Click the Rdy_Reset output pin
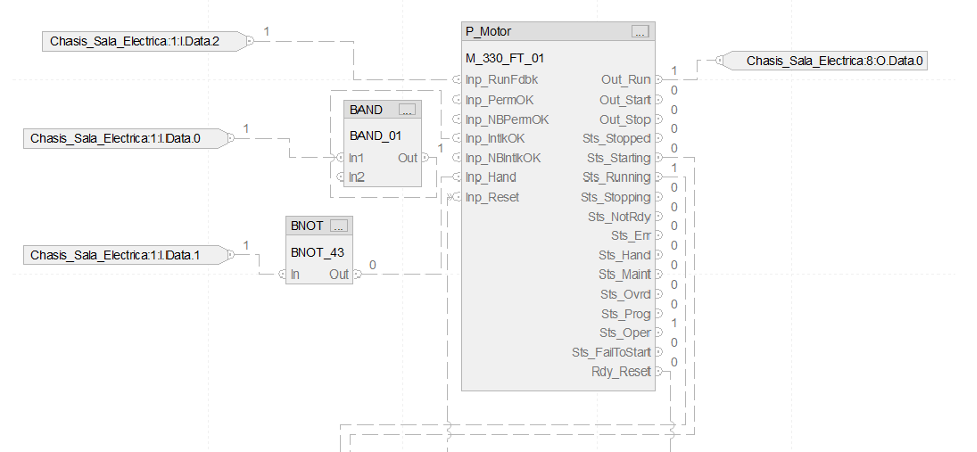 click(658, 371)
